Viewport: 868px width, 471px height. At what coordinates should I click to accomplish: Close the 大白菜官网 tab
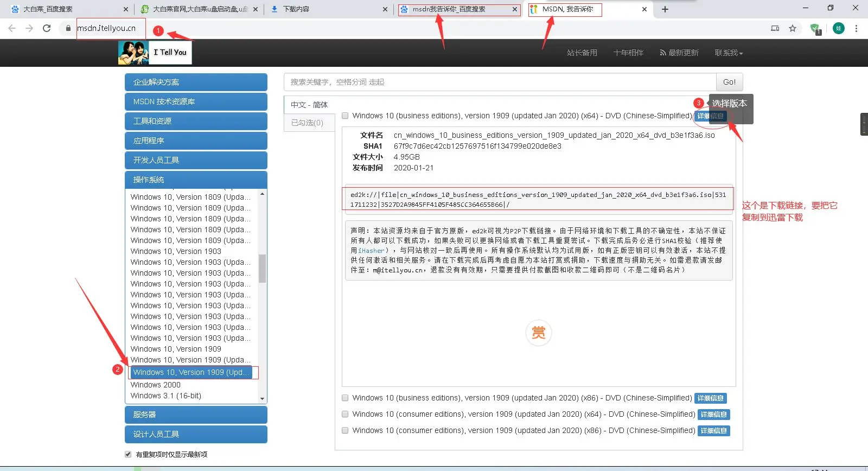[256, 9]
